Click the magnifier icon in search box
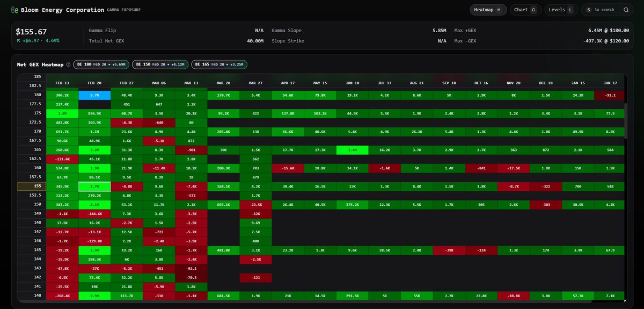The height and width of the screenshot is (309, 644). 626,10
